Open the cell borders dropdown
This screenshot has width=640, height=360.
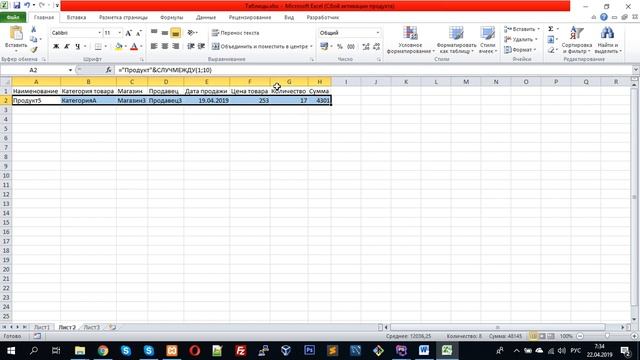pos(106,47)
